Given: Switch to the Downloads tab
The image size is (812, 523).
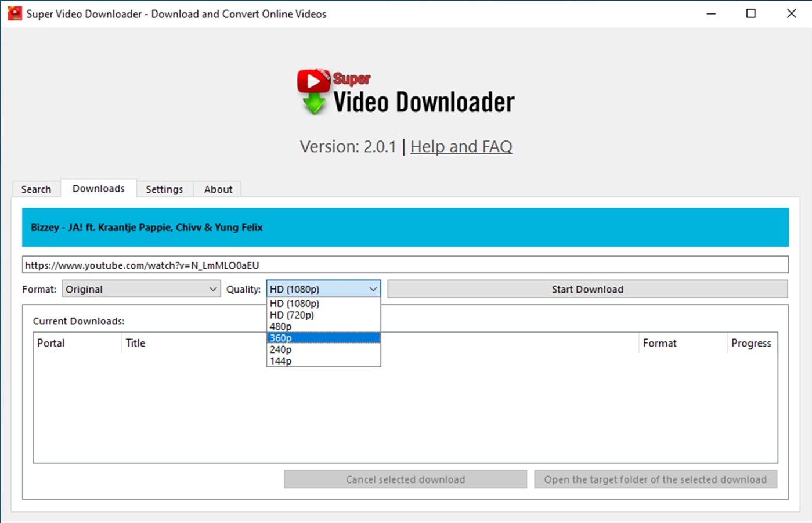Looking at the screenshot, I should click(x=99, y=189).
